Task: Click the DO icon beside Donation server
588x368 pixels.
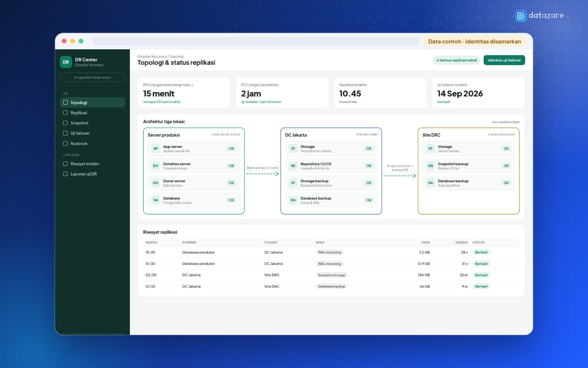Action: pos(155,166)
